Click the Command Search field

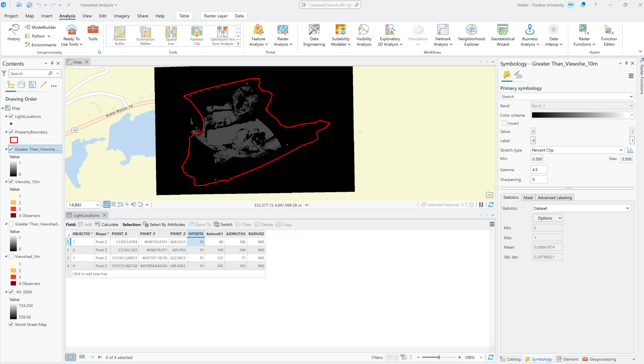click(330, 5)
